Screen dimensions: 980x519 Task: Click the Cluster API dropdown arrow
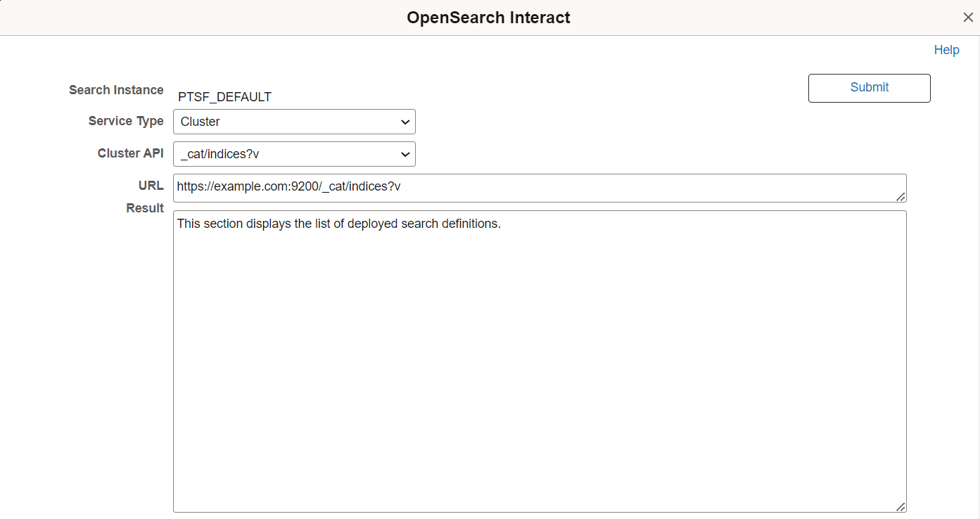[x=405, y=154]
